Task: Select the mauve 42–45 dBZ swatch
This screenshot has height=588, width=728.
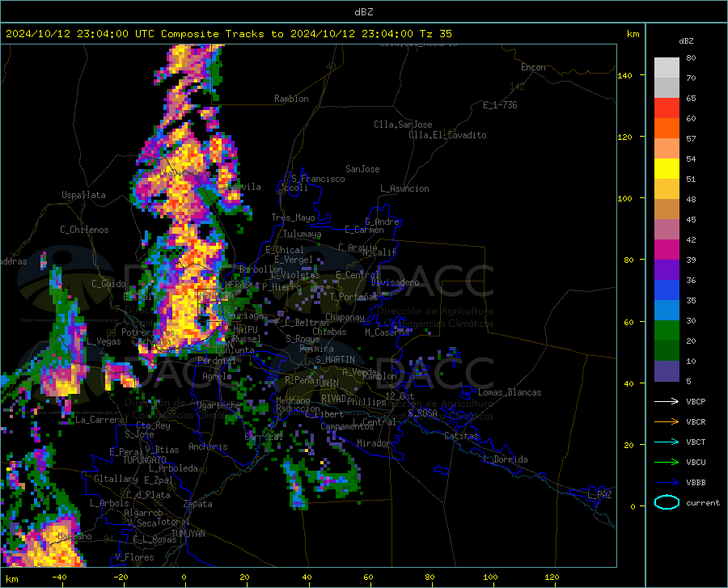Action: 667,230
